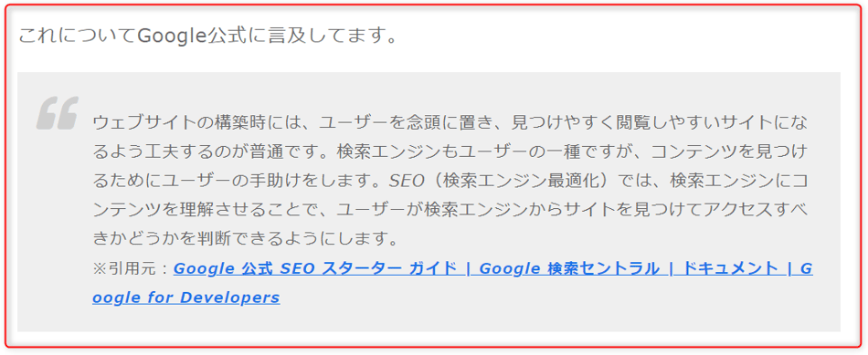Click the empty gray area below the citation link
Screen dimensions: 868x355
point(429,319)
